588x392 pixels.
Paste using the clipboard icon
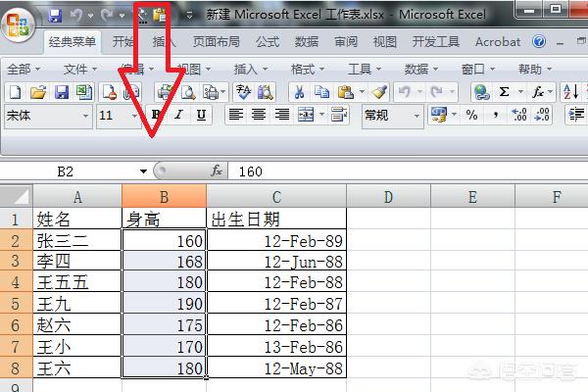[345, 92]
